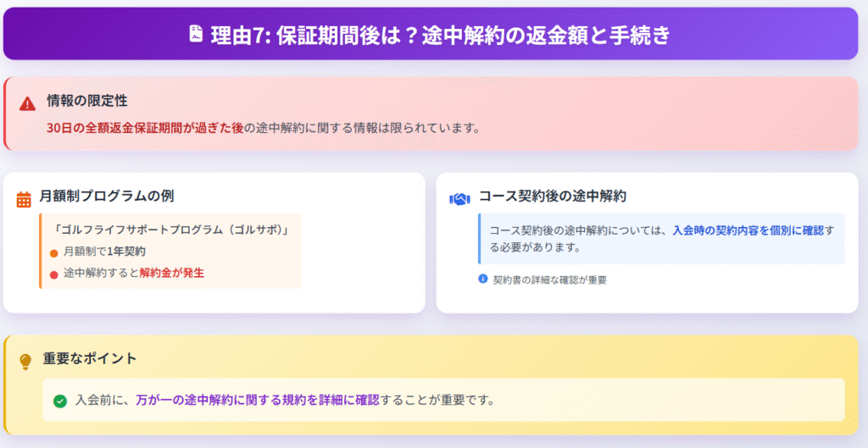
Task: Click the red text 解約金が発生
Action: coord(171,273)
